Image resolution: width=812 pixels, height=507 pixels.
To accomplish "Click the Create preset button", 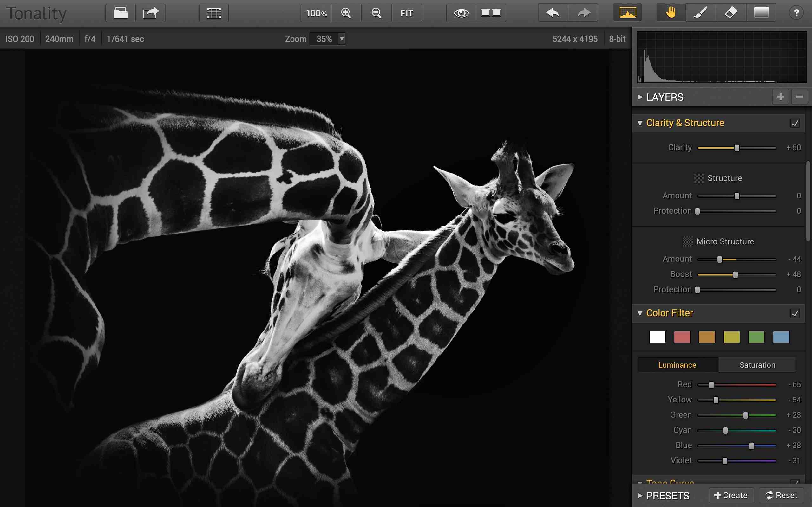I will coord(731,495).
